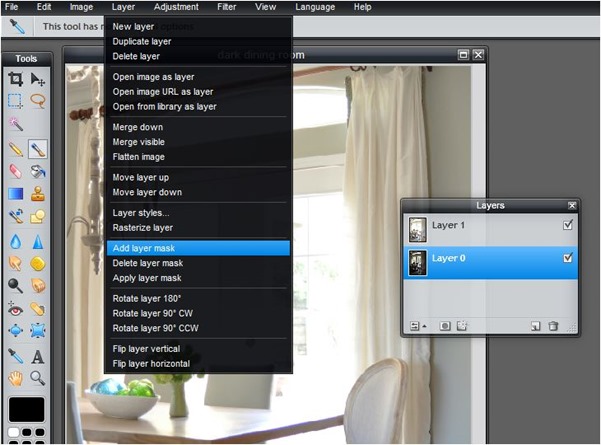601x445 pixels.
Task: Select the Bloat tool
Action: pos(15,330)
